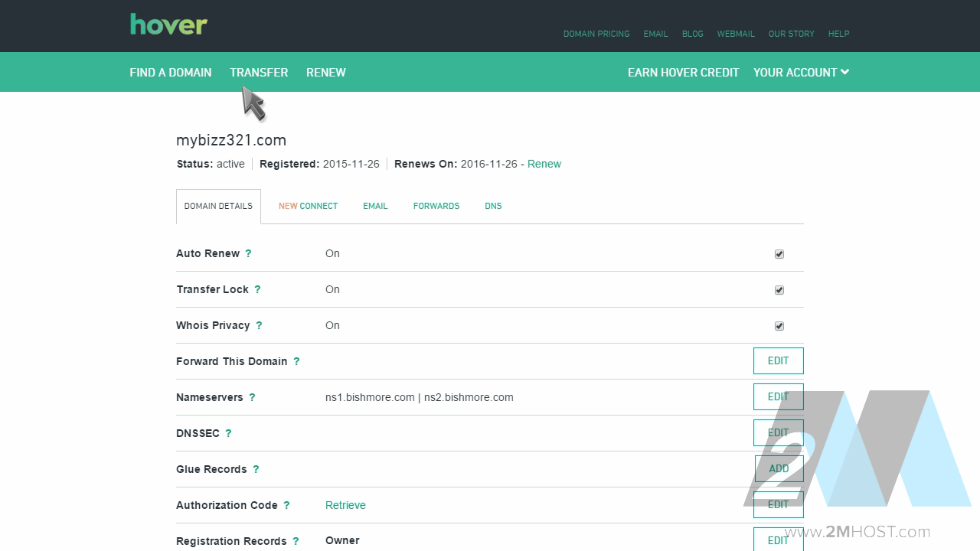
Task: Open help tooltip for Forward This Domain
Action: click(296, 361)
